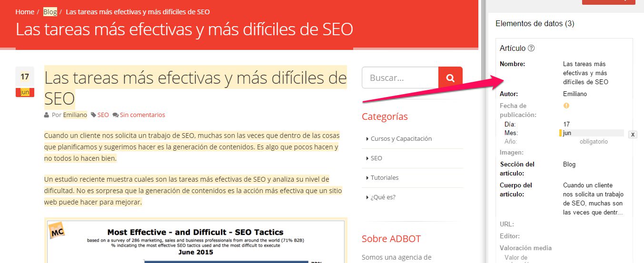The height and width of the screenshot is (263, 644).
Task: Click the Elementos de datos (3) heading
Action: [535, 23]
